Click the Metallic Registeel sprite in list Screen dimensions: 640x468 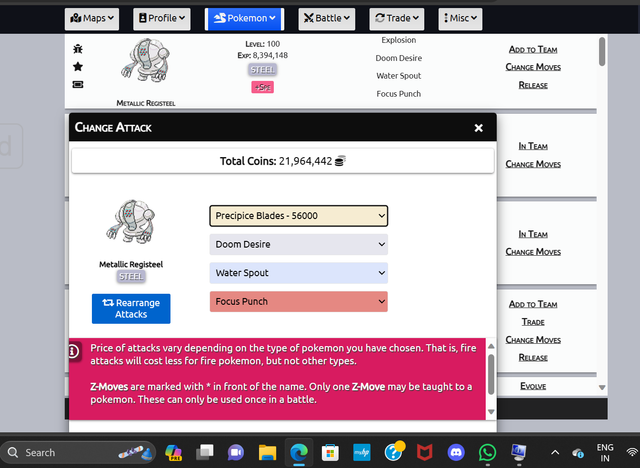pyautogui.click(x=146, y=60)
